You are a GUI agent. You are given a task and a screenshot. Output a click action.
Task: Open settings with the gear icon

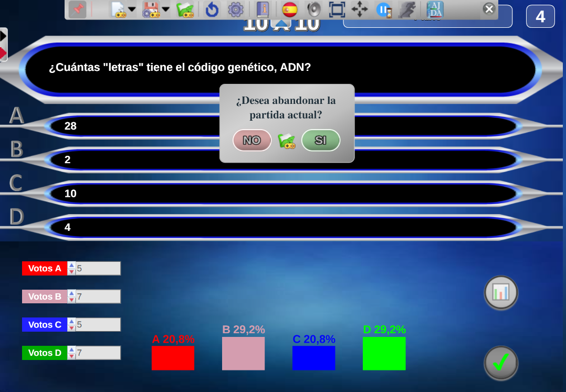click(x=236, y=9)
